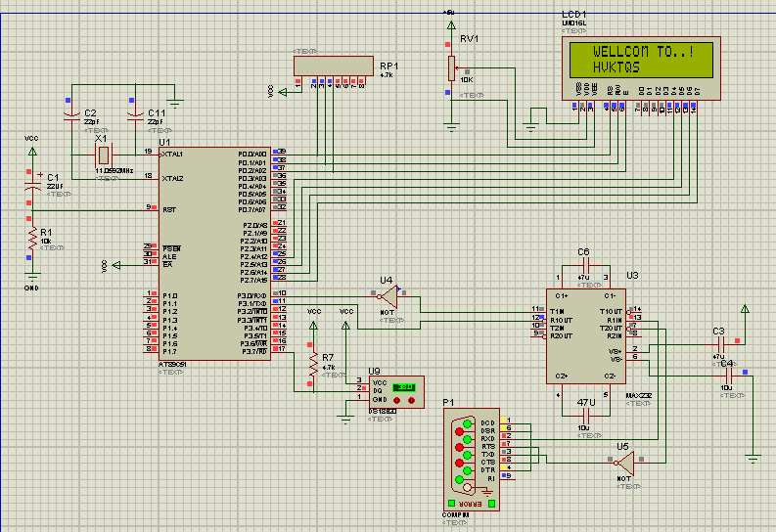Select the C3 capacitor near MAX232
The image size is (776, 532).
pyautogui.click(x=720, y=344)
